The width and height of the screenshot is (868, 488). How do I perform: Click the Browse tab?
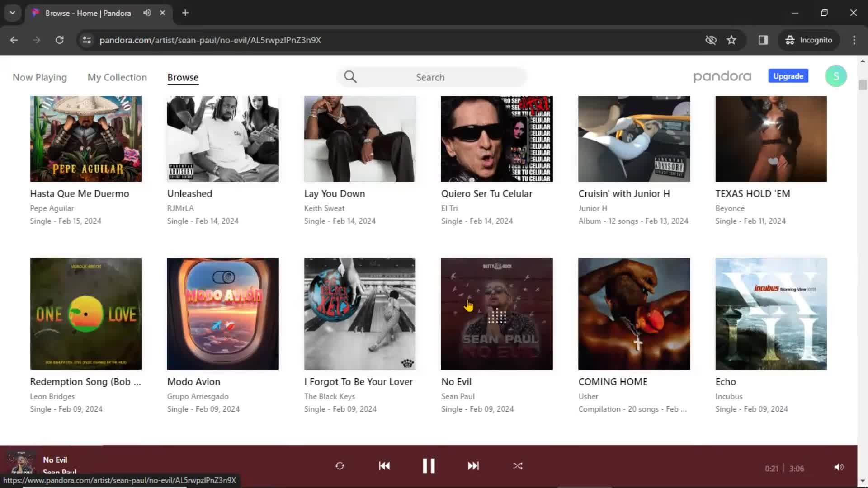pyautogui.click(x=183, y=77)
